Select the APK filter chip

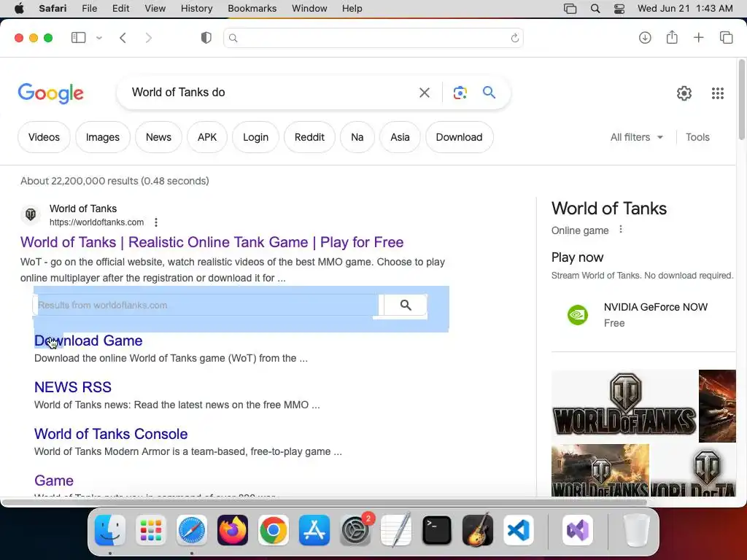click(206, 137)
